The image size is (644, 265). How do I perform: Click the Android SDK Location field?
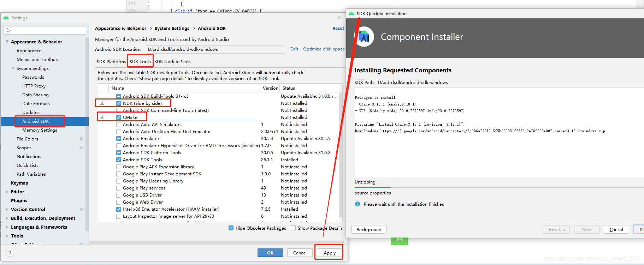click(215, 49)
